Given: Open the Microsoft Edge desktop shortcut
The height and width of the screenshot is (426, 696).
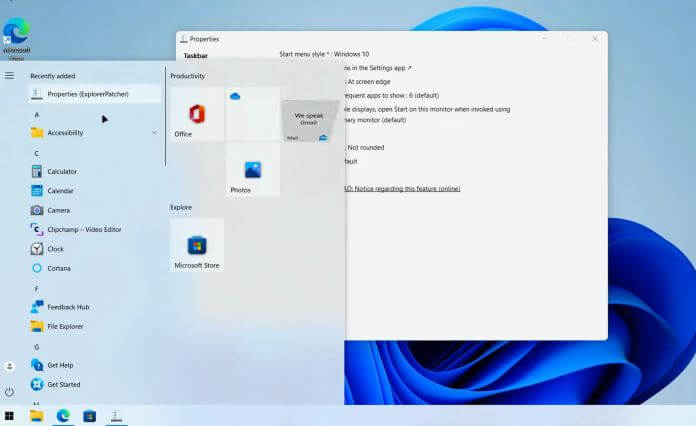Looking at the screenshot, I should click(16, 39).
